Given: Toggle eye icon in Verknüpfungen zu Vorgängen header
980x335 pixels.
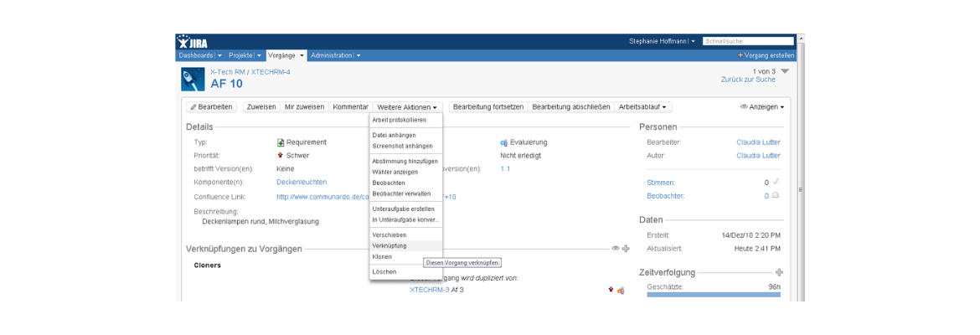Looking at the screenshot, I should pos(616,249).
